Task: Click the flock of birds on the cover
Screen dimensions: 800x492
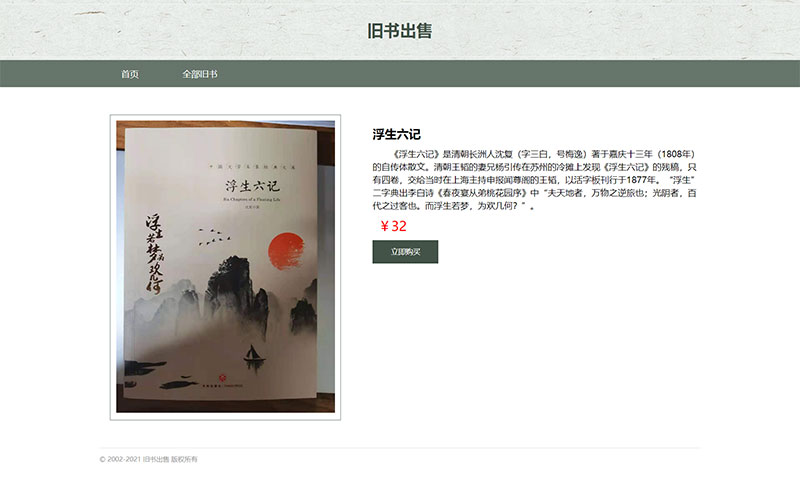Action: (x=214, y=237)
